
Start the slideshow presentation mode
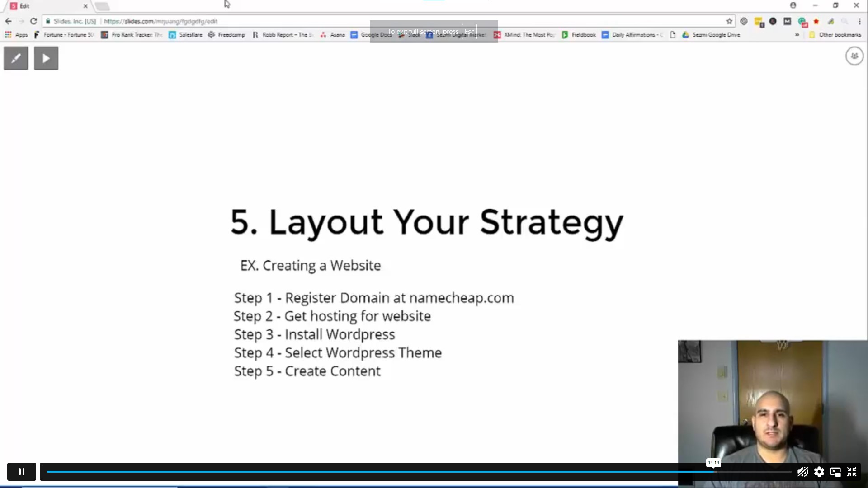click(46, 58)
